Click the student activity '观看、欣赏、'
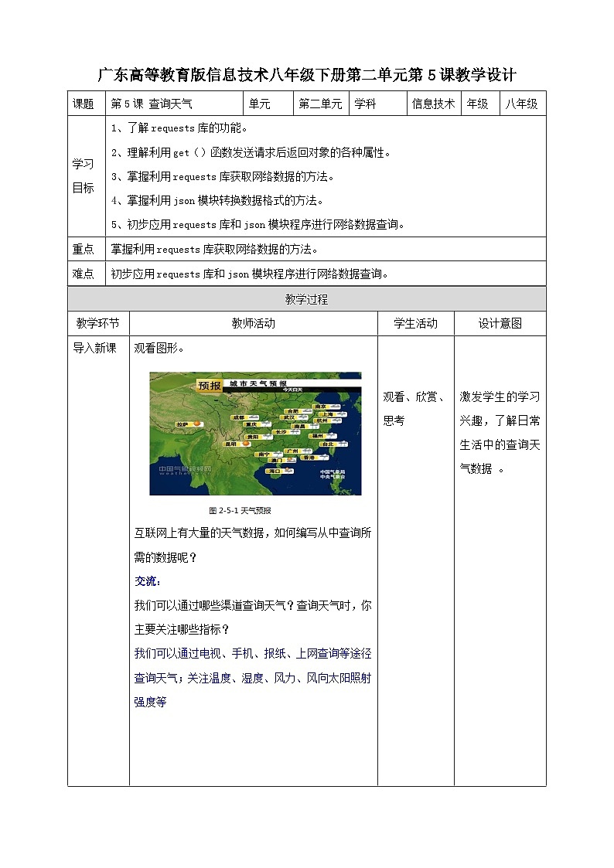614x868 pixels. click(414, 397)
